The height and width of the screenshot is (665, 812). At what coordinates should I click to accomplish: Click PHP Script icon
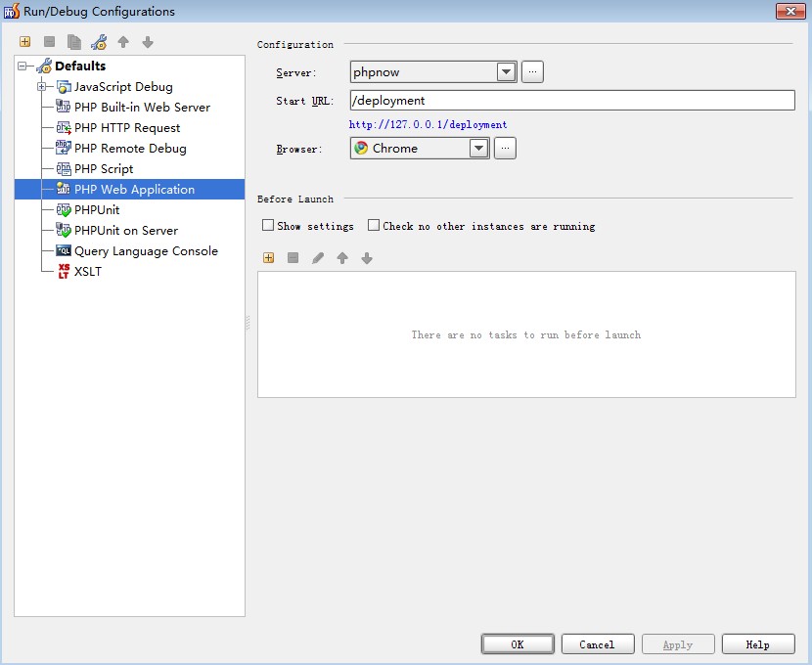click(64, 169)
